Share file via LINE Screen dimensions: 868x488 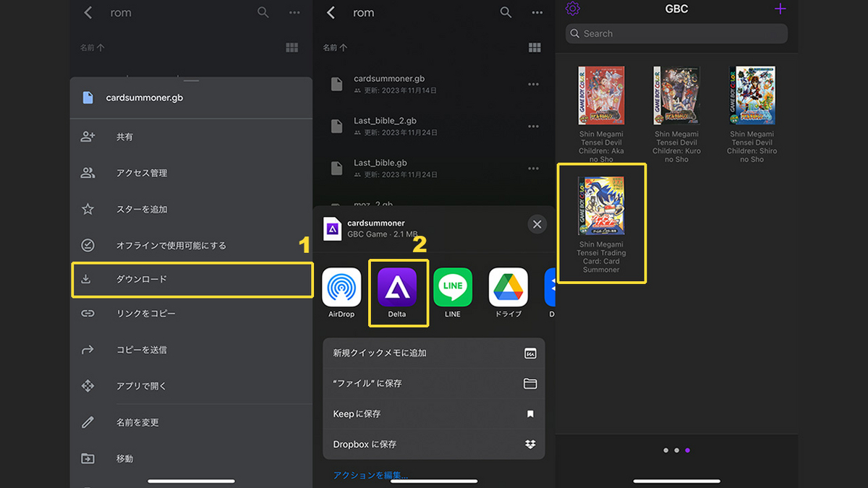click(x=453, y=293)
